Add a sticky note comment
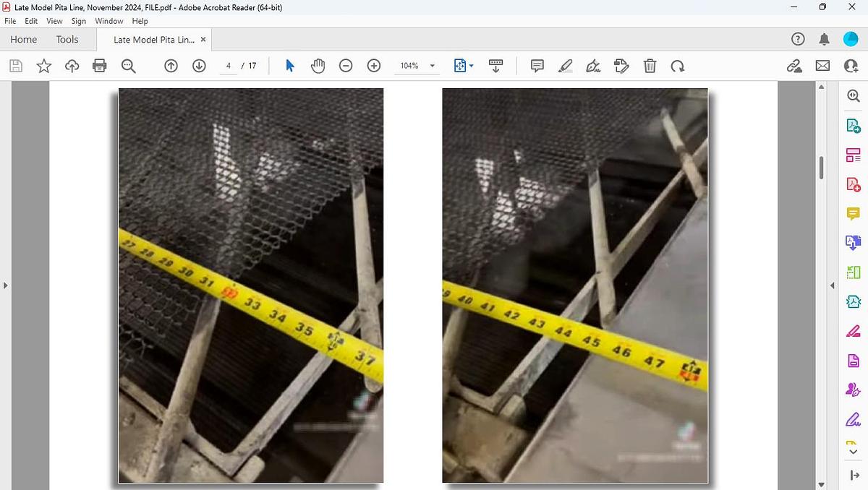 [x=537, y=66]
